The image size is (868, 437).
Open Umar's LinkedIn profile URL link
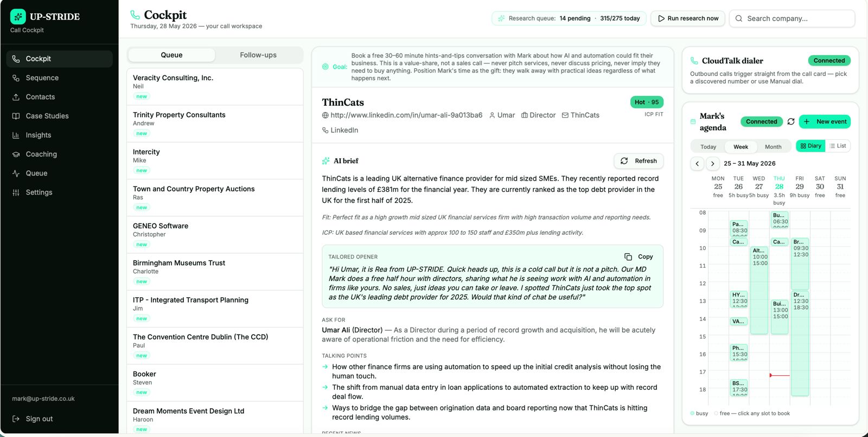point(406,115)
